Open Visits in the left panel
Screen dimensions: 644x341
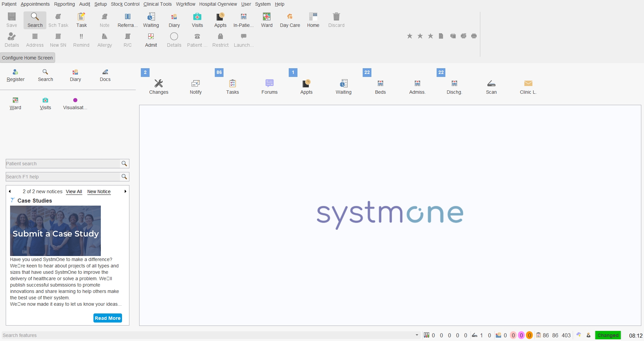[x=45, y=103]
